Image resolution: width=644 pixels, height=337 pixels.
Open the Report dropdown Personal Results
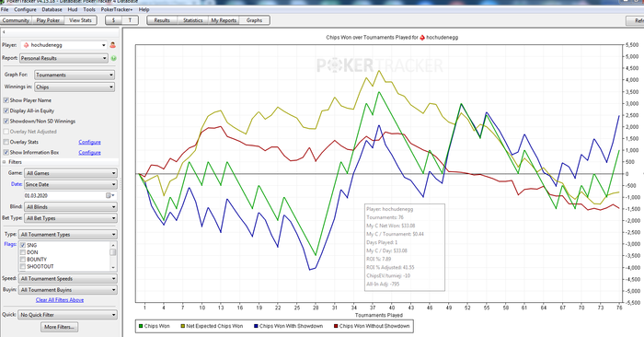pyautogui.click(x=63, y=58)
